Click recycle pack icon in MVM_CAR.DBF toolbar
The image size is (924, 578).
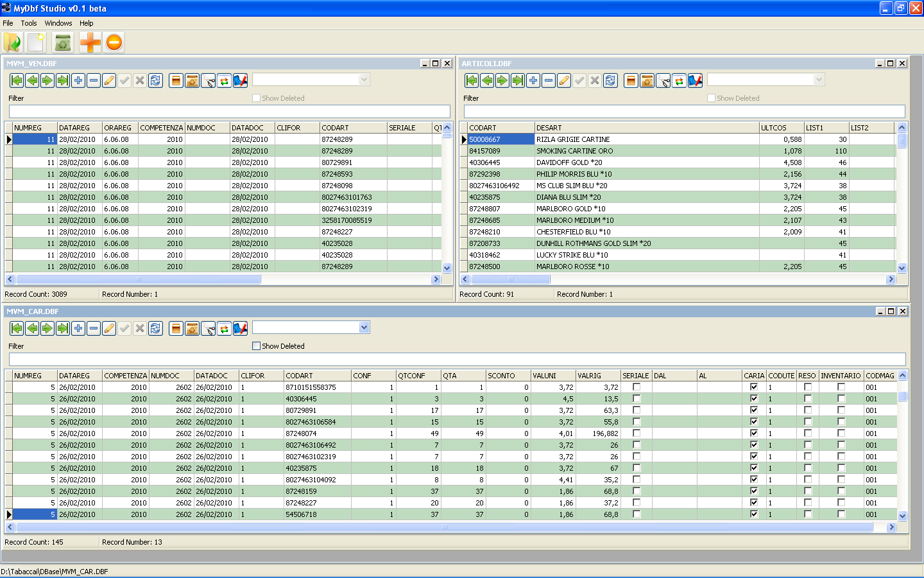[193, 328]
